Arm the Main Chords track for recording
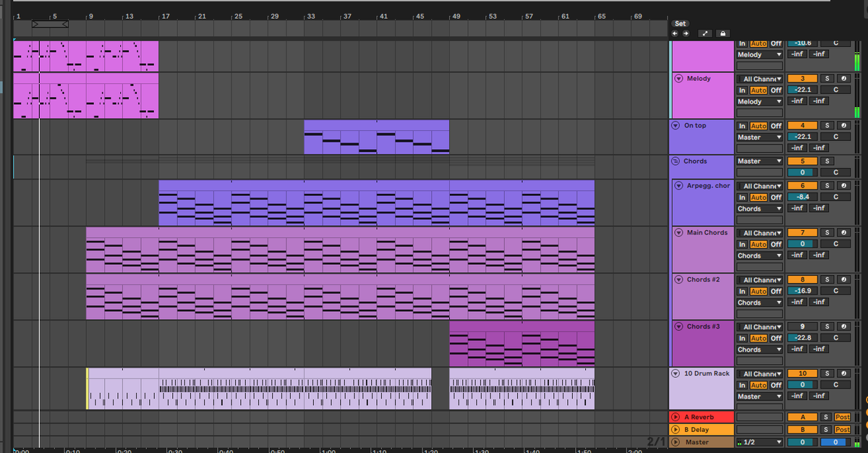Screen dimensions: 868x453 (x=844, y=232)
